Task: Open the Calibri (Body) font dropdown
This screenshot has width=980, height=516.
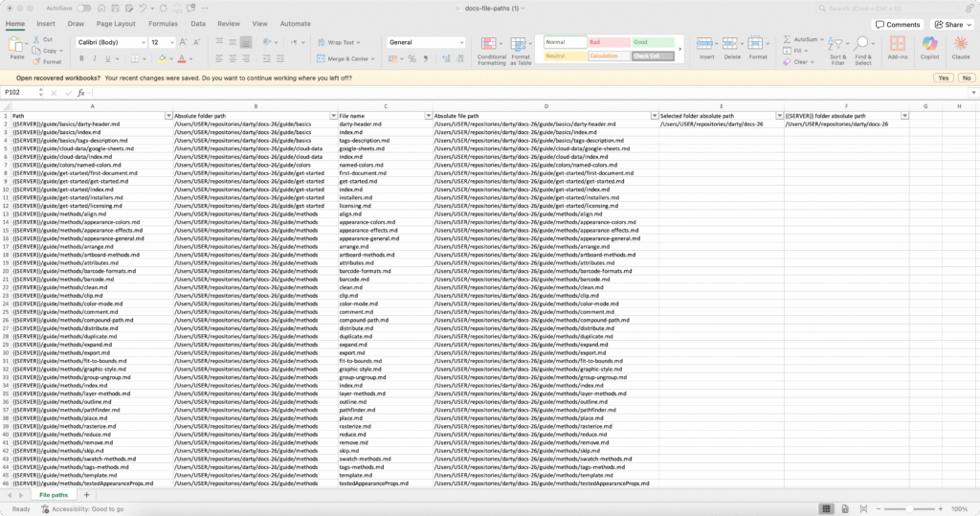Action: point(144,42)
